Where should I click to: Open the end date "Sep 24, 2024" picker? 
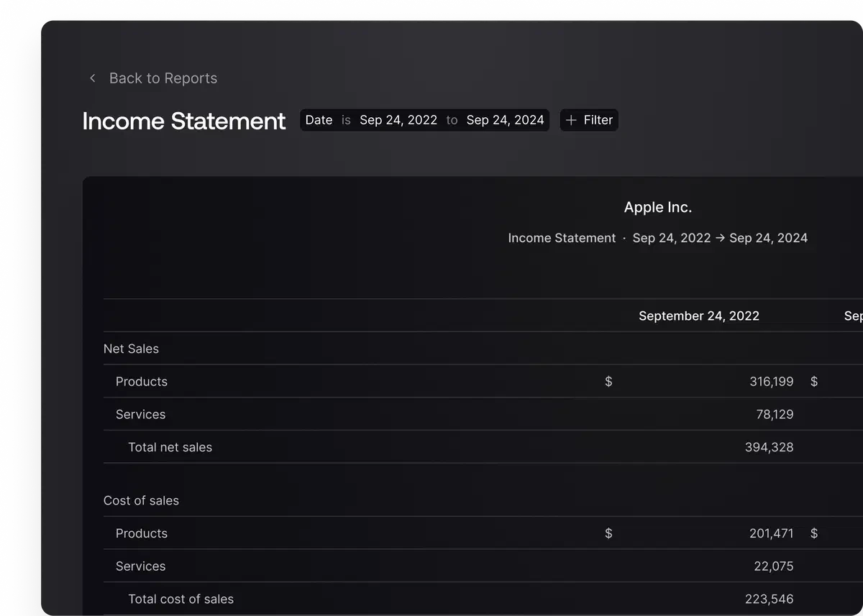click(506, 120)
